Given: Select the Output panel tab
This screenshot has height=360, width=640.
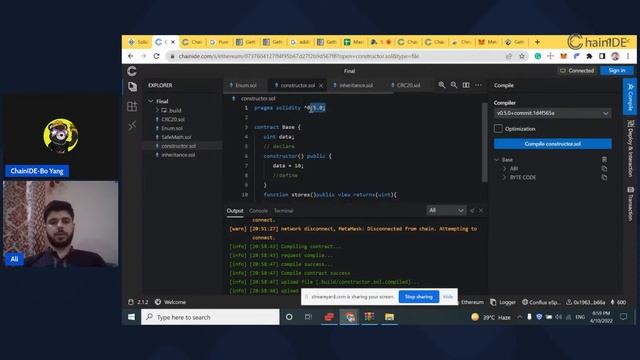Looking at the screenshot, I should (x=235, y=211).
